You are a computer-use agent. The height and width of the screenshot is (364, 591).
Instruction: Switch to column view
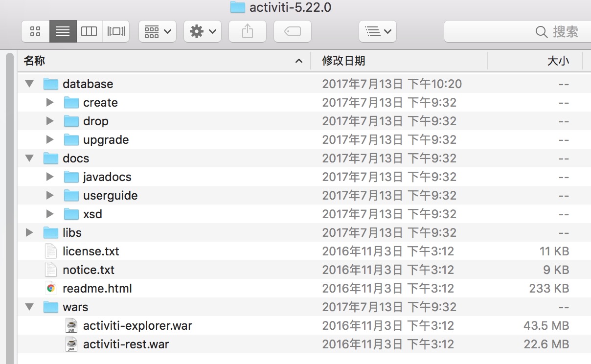(x=89, y=32)
